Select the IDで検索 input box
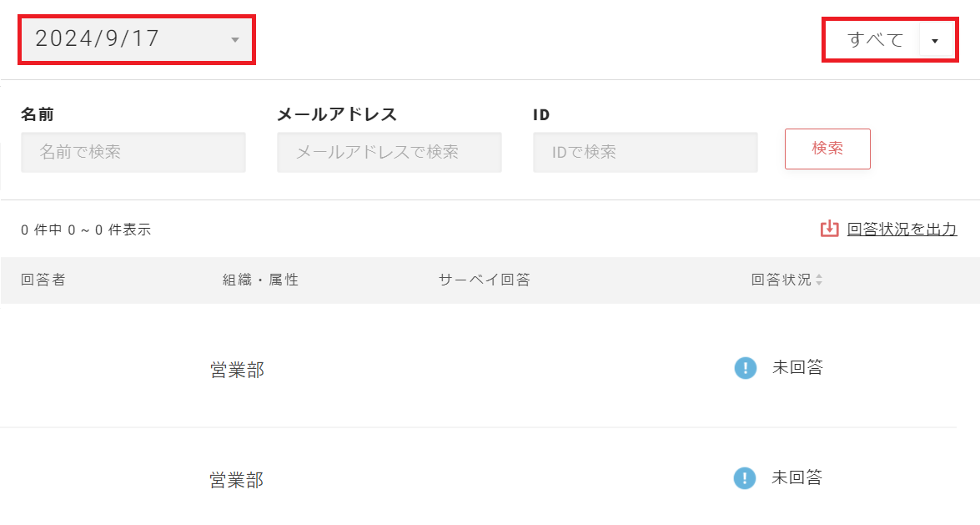The width and height of the screenshot is (980, 525). (645, 152)
